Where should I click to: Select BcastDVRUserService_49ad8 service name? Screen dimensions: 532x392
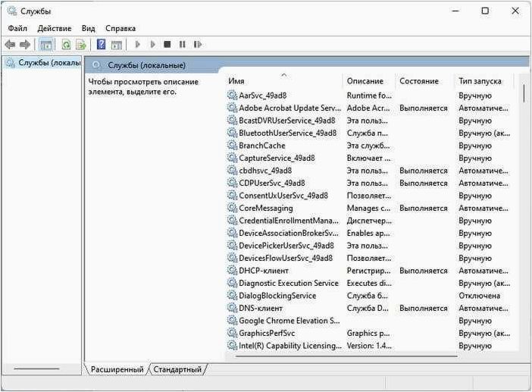287,121
